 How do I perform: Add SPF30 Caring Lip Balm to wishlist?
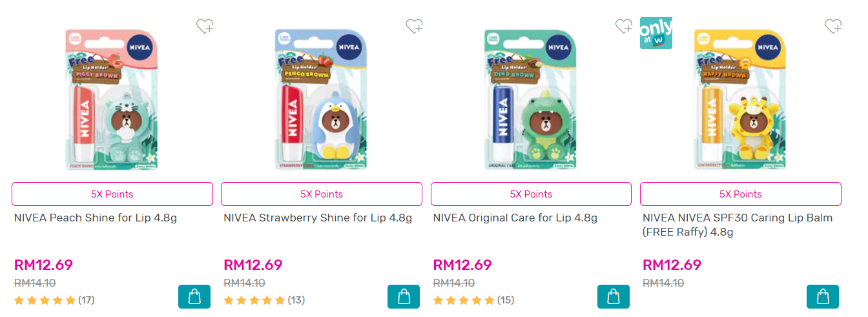pyautogui.click(x=833, y=26)
